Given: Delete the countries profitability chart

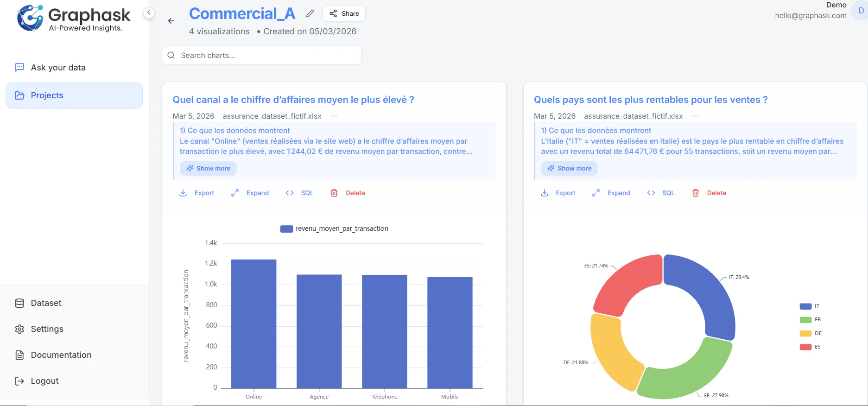Looking at the screenshot, I should [x=709, y=193].
